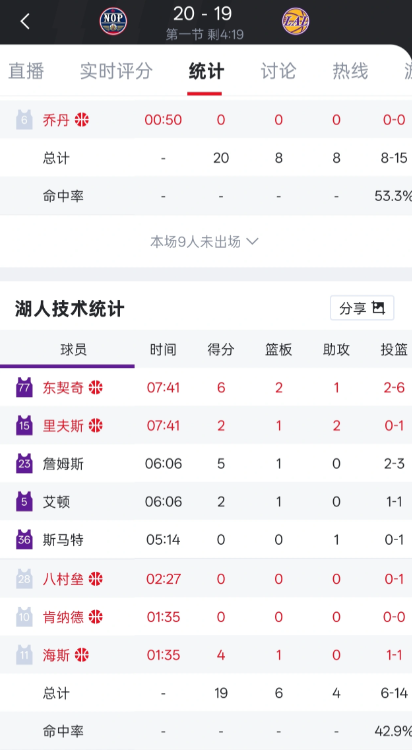Tap the basketball on-court icon beside 东契奇
The width and height of the screenshot is (412, 750).
click(x=96, y=387)
